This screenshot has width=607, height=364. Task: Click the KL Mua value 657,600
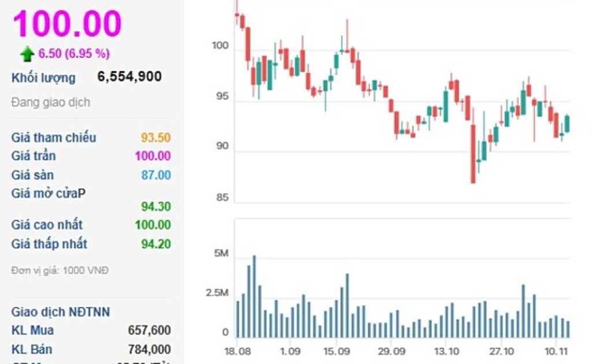click(x=149, y=330)
